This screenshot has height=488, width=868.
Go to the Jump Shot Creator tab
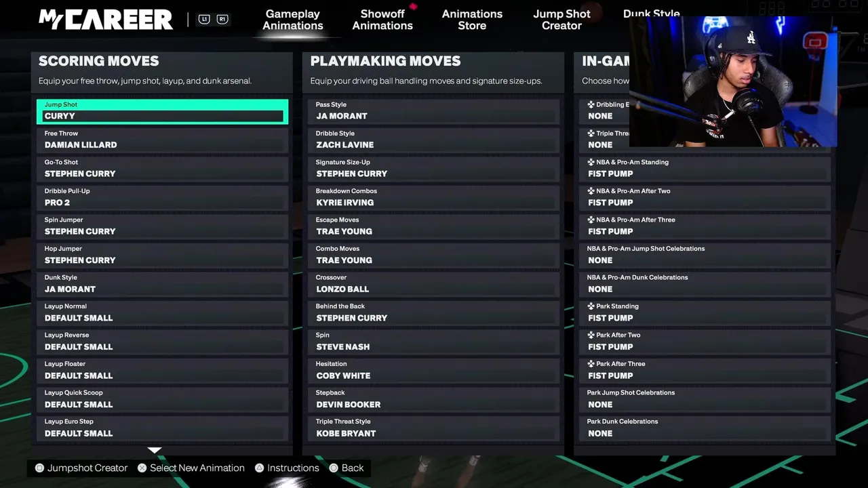point(561,20)
